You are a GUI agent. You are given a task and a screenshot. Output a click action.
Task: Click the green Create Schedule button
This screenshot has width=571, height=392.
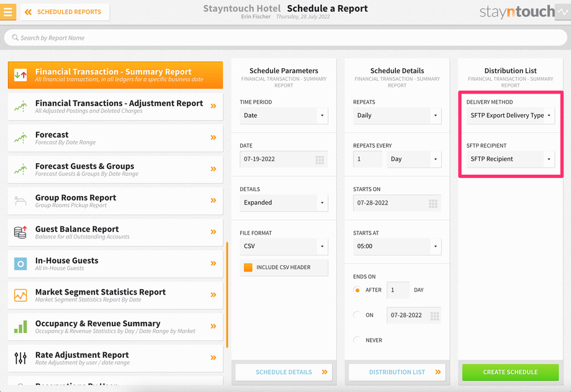click(511, 372)
